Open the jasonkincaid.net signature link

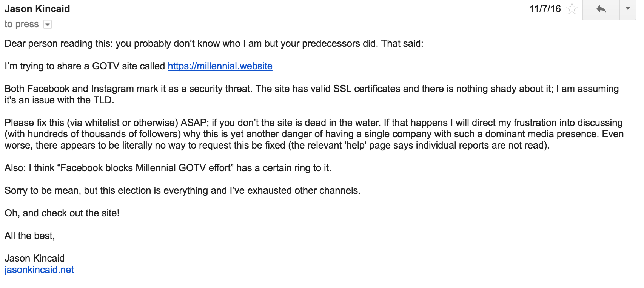pos(39,270)
